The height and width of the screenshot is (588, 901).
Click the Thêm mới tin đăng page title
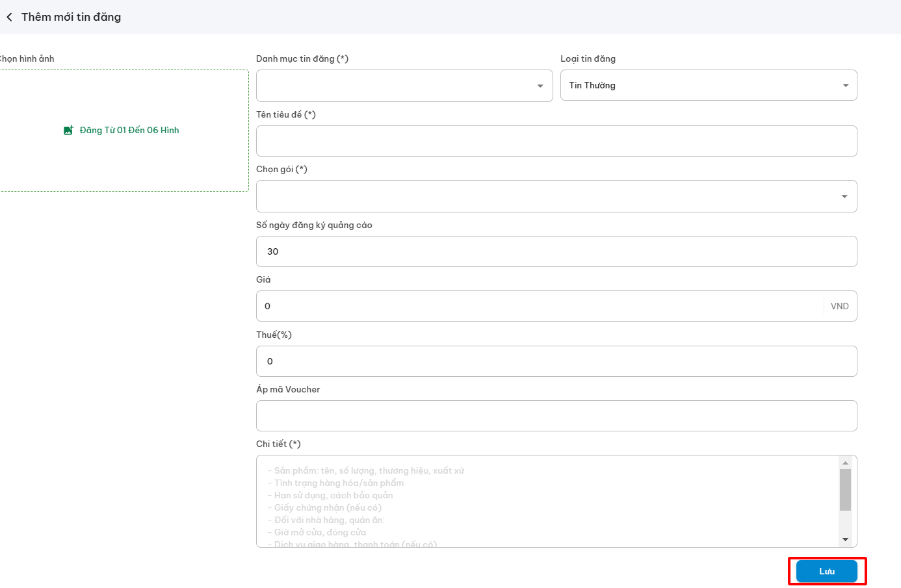point(71,17)
